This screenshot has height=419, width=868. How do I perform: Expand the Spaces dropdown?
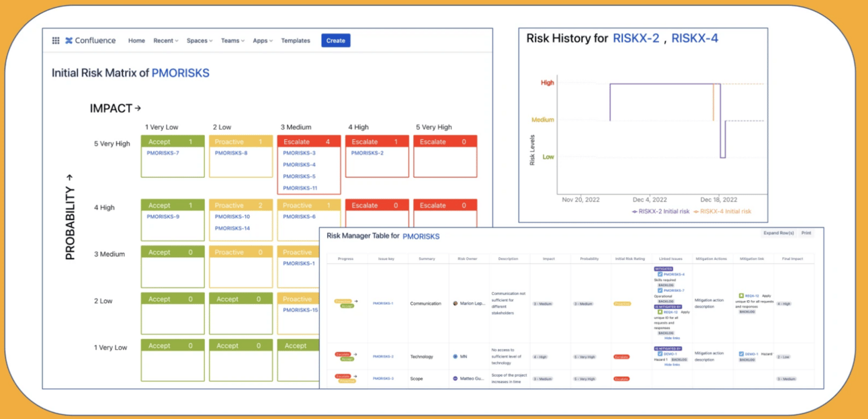(200, 40)
